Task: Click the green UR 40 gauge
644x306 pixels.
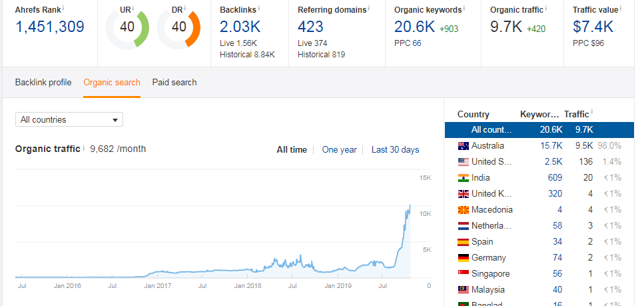Action: click(x=127, y=28)
